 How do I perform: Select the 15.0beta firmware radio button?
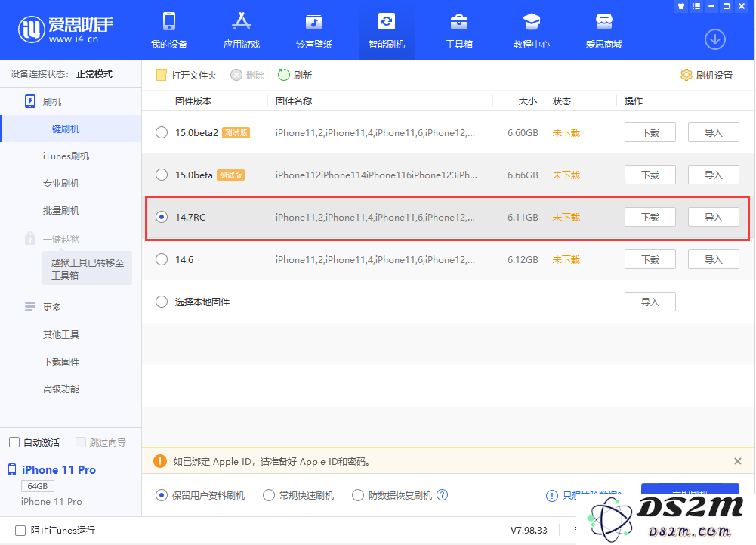(x=162, y=175)
